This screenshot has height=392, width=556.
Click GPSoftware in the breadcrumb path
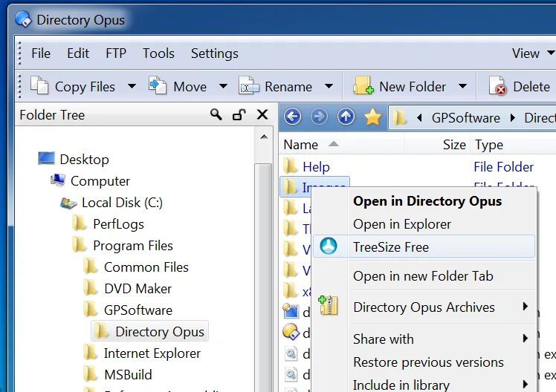465,117
